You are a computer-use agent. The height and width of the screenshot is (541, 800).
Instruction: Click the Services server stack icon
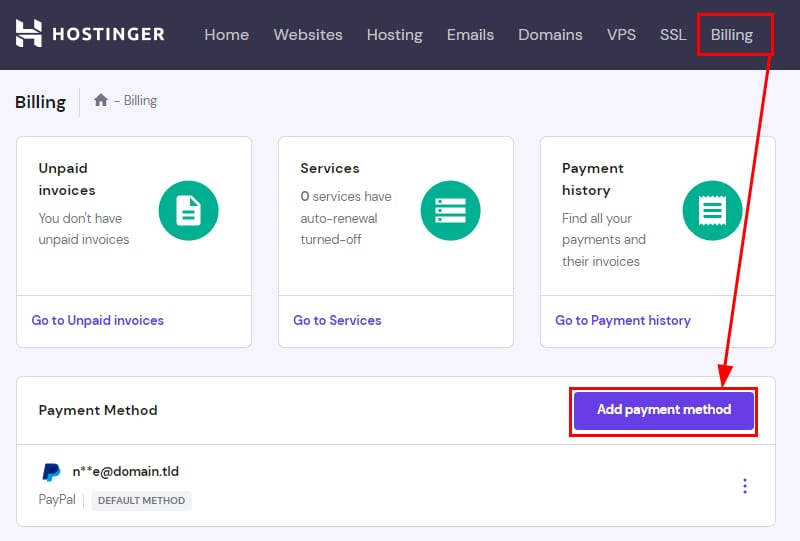[x=450, y=211]
